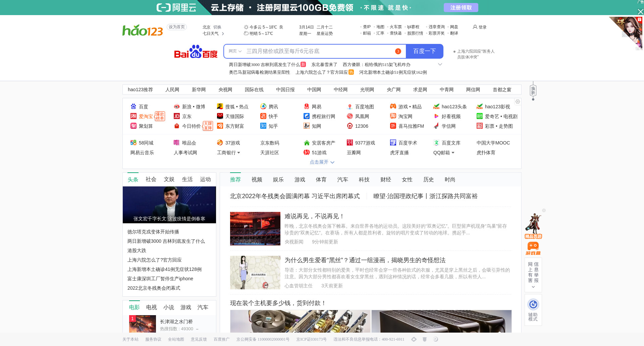644x346 pixels.
Task: Open the Baidu Wenku icon
Action: click(x=436, y=143)
